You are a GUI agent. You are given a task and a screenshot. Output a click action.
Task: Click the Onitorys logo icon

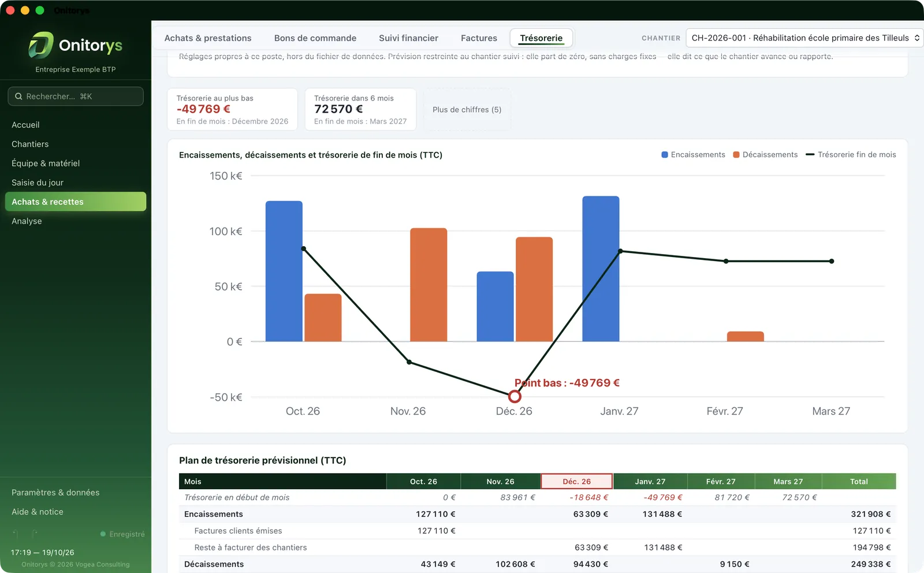41,45
